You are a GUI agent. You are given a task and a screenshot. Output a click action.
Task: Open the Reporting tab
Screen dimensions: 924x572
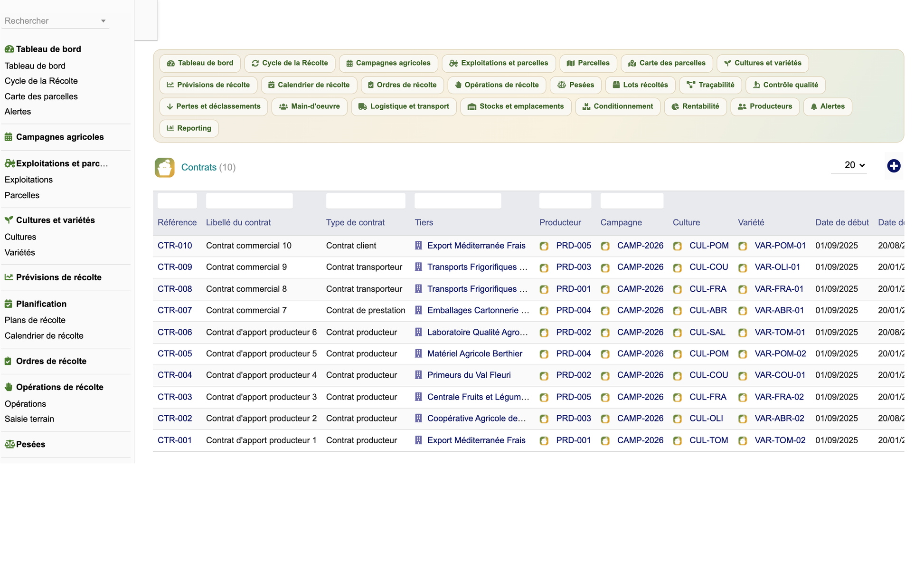tap(189, 128)
